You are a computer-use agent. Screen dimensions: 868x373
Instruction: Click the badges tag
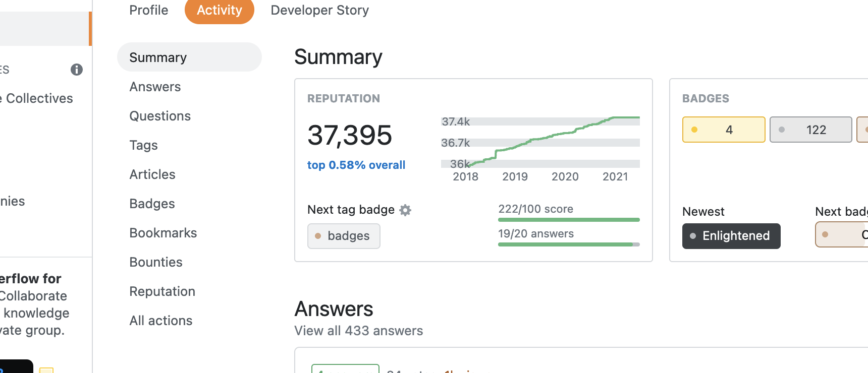344,236
